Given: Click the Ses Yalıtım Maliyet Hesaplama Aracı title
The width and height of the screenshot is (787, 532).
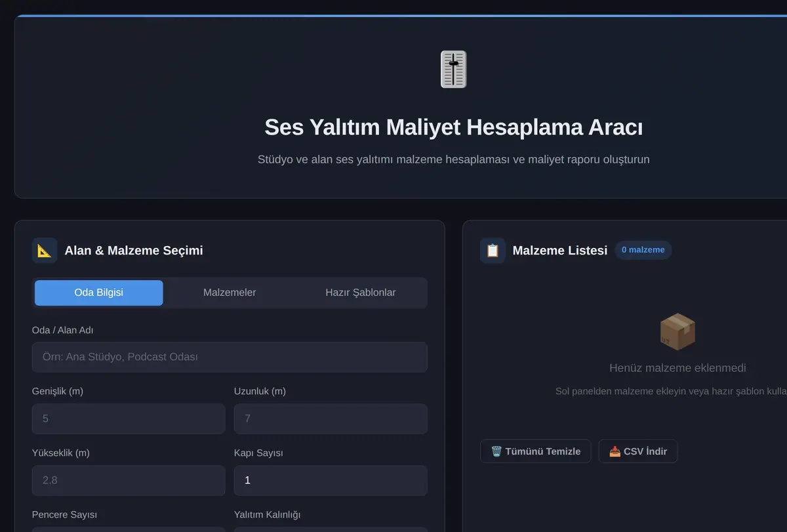Looking at the screenshot, I should tap(453, 127).
